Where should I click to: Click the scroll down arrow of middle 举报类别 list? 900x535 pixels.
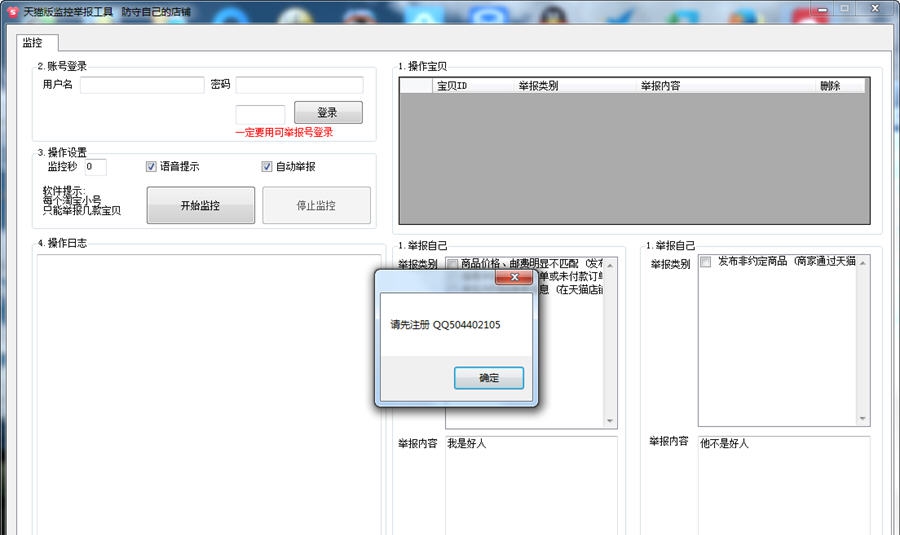click(610, 421)
